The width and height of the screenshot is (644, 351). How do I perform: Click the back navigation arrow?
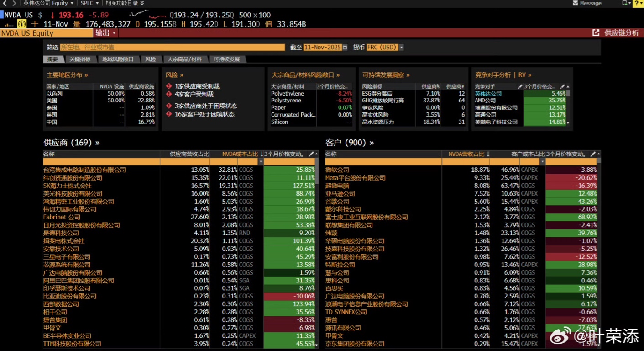pyautogui.click(x=5, y=3)
